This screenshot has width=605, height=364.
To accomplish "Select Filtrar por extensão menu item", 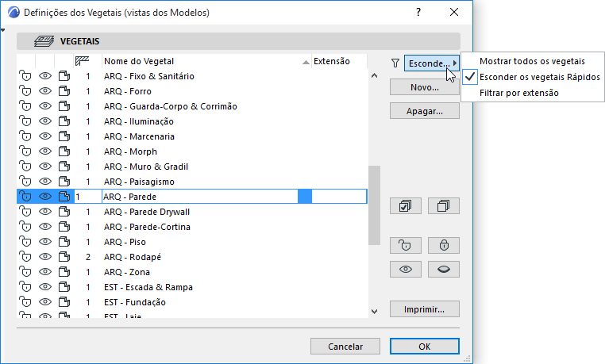I will [518, 93].
